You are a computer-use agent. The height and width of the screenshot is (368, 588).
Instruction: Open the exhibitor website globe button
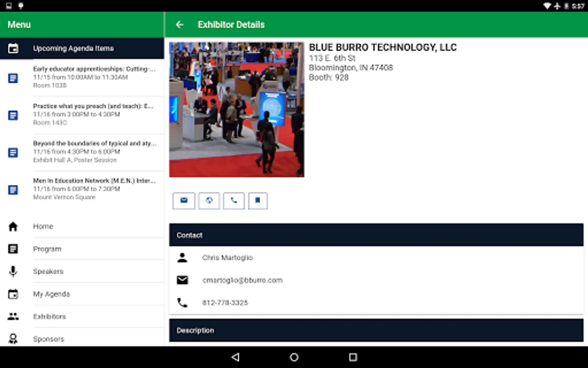pos(209,201)
